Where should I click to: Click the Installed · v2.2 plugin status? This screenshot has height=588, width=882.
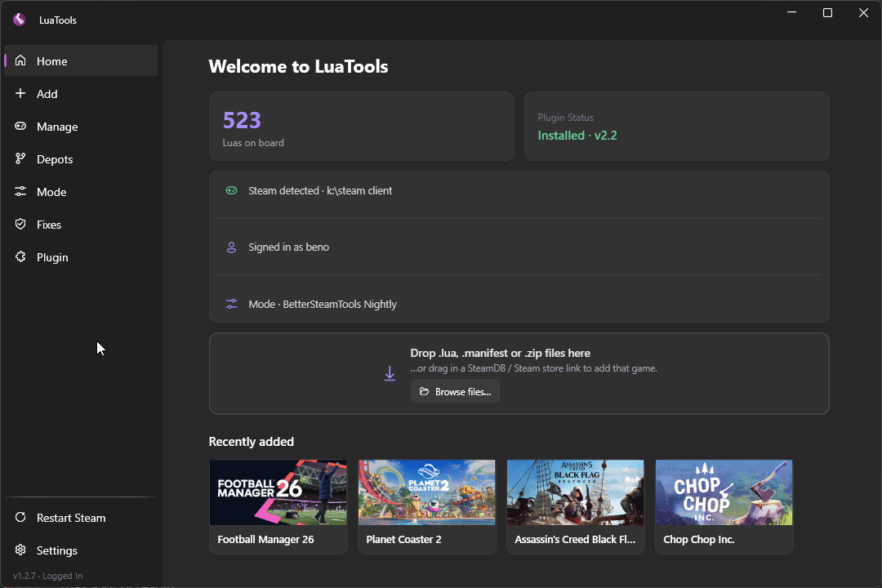577,136
